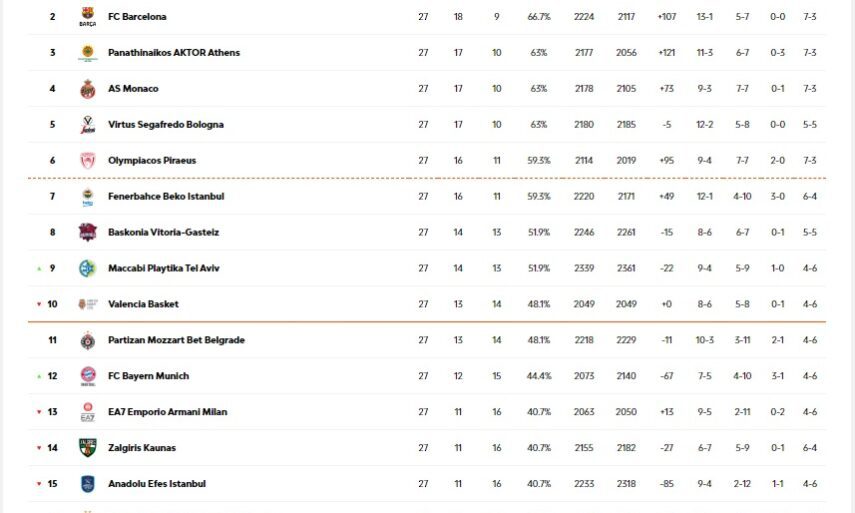
Task: Click the Anadolu Efes Istanbul logo
Action: (x=88, y=484)
